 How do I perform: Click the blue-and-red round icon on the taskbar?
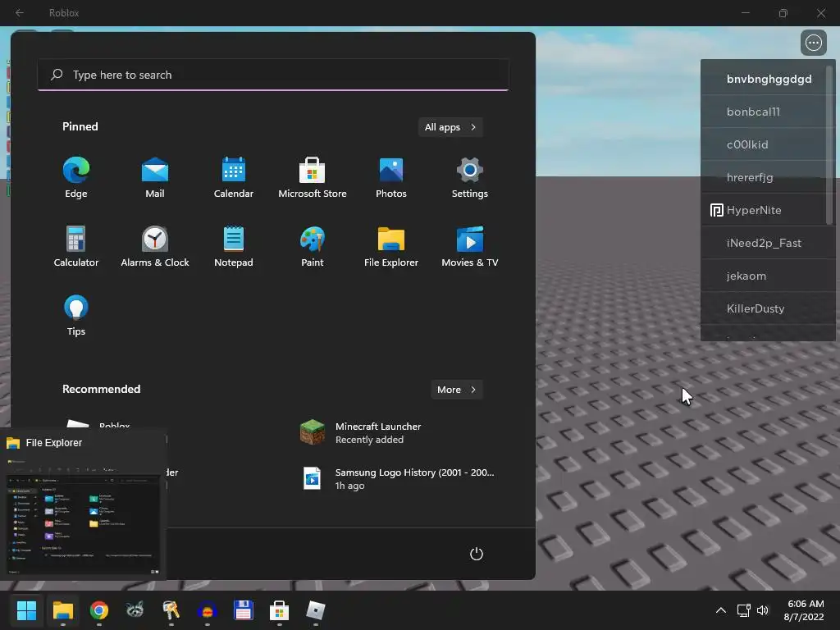coord(208,610)
